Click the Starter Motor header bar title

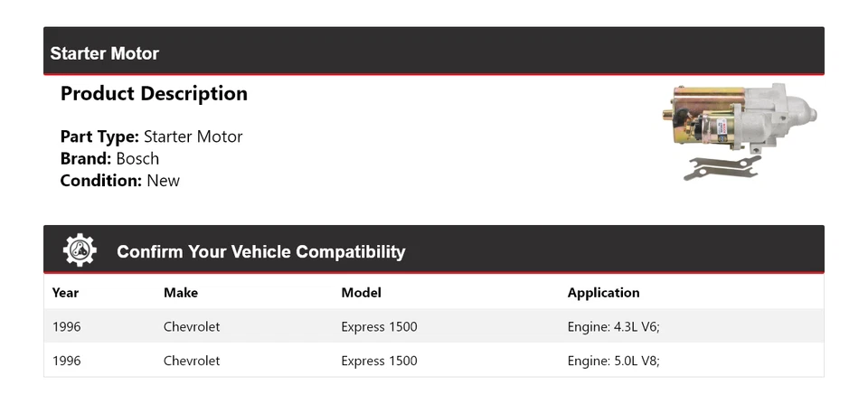point(105,53)
